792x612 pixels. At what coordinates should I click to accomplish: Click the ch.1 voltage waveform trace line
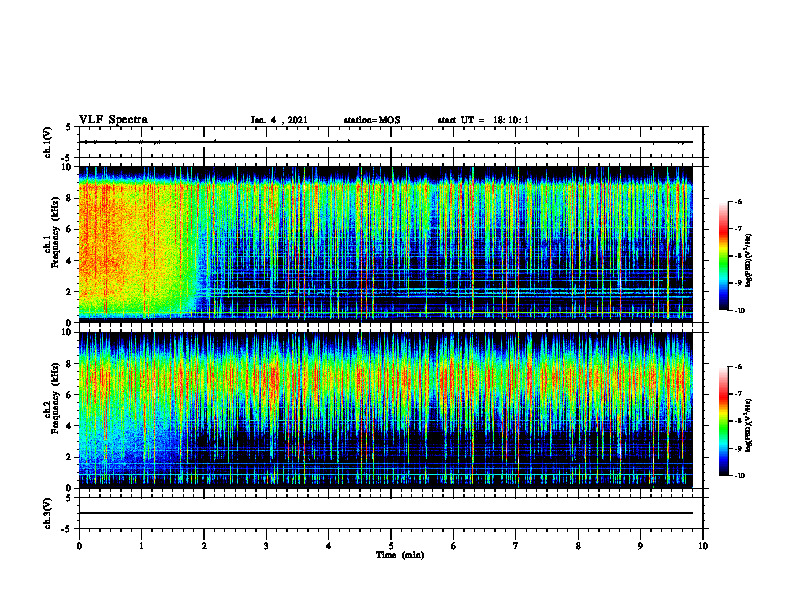coord(385,142)
